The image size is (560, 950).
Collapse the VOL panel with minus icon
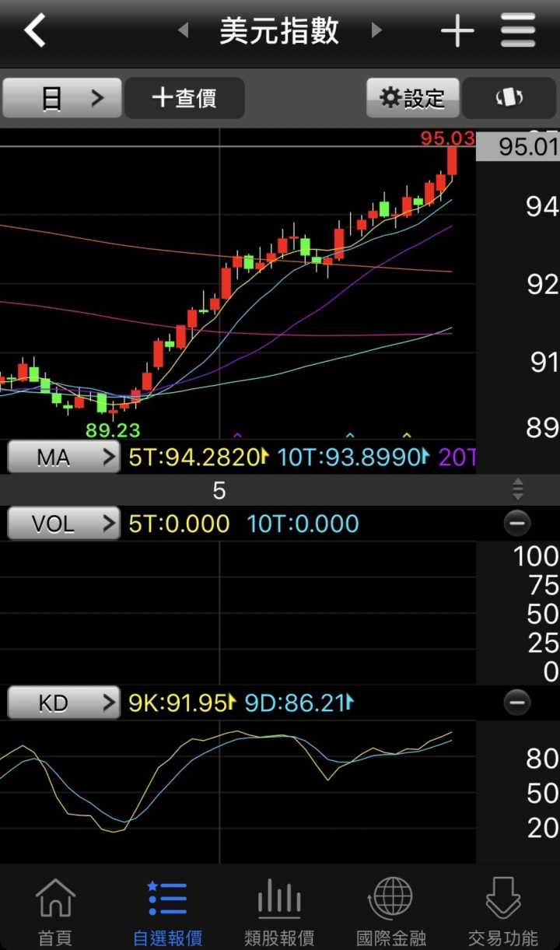click(517, 524)
